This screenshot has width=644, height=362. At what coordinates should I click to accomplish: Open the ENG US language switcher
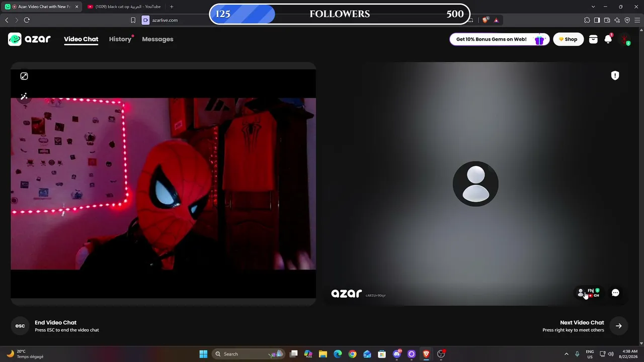[590, 354]
